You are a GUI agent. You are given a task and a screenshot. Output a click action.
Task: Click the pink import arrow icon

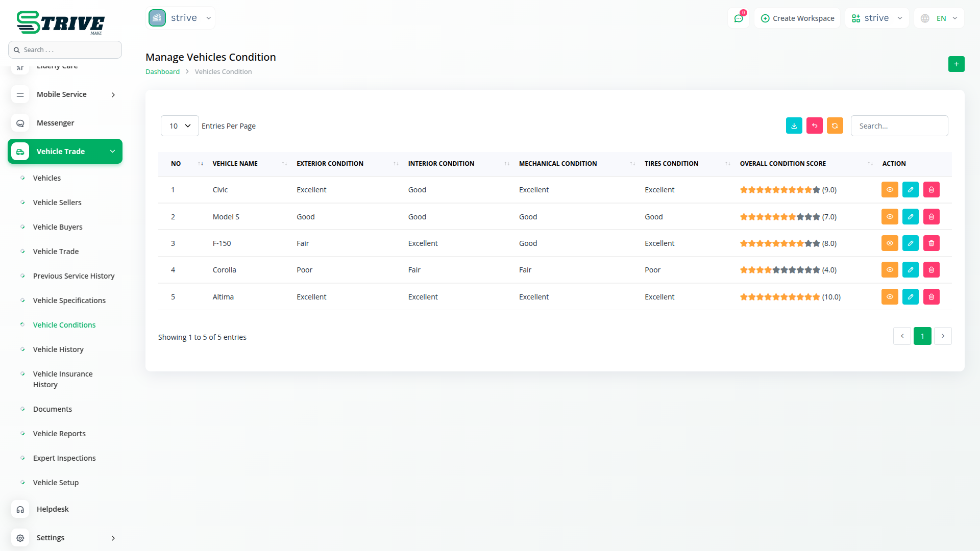tap(814, 126)
